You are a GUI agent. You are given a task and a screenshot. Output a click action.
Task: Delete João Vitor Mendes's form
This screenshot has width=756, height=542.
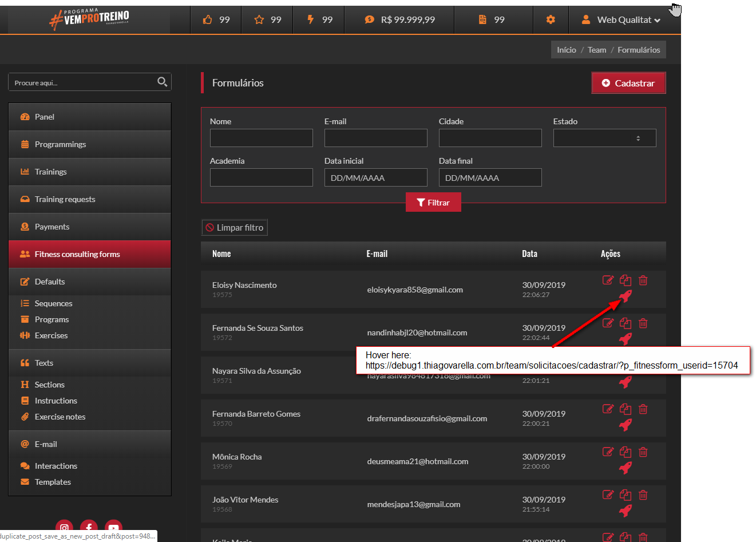click(x=643, y=494)
